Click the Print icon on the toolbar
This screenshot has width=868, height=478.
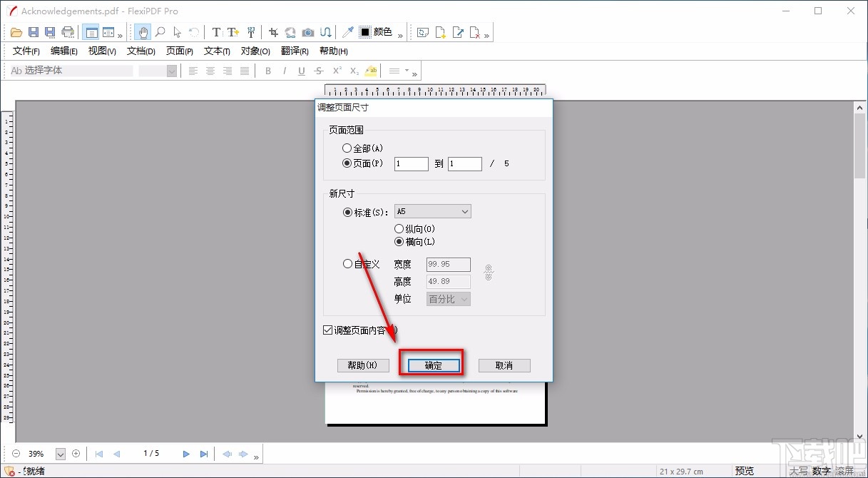[68, 32]
